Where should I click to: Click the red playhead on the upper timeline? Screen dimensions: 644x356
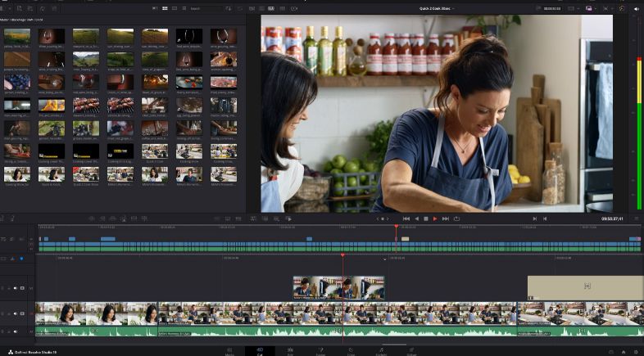(397, 228)
